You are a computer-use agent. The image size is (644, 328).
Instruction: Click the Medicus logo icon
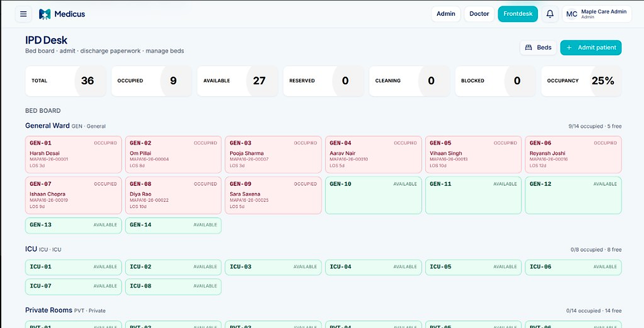pyautogui.click(x=45, y=14)
